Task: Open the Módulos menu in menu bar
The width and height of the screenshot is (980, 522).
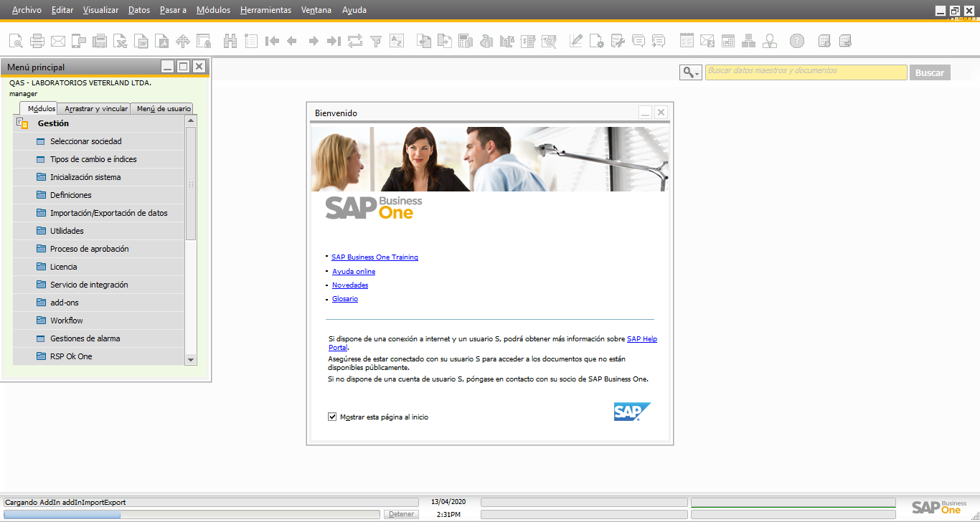Action: pyautogui.click(x=213, y=10)
